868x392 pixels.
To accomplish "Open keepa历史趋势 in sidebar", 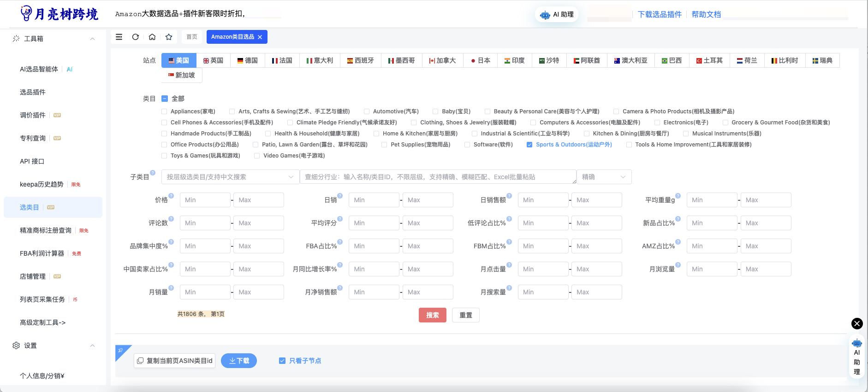I will pos(42,184).
